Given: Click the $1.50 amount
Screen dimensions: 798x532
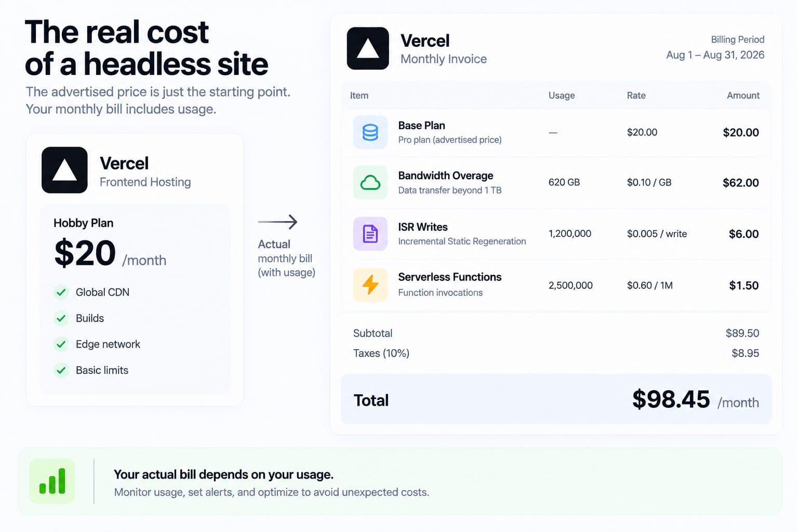Looking at the screenshot, I should pos(744,286).
